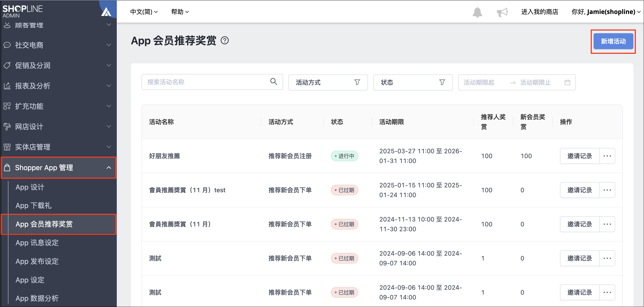Click the filter funnel icon in 状态
644x307 pixels.
(x=442, y=82)
